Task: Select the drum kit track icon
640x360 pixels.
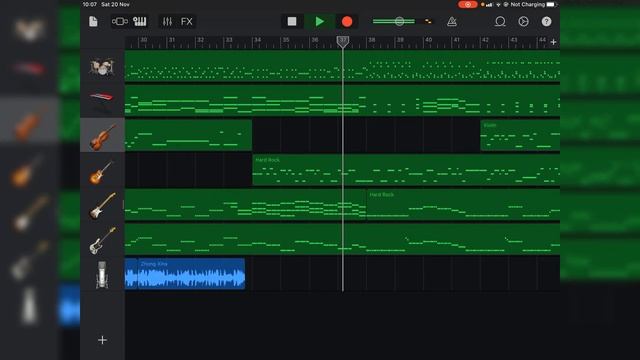Action: [x=102, y=67]
